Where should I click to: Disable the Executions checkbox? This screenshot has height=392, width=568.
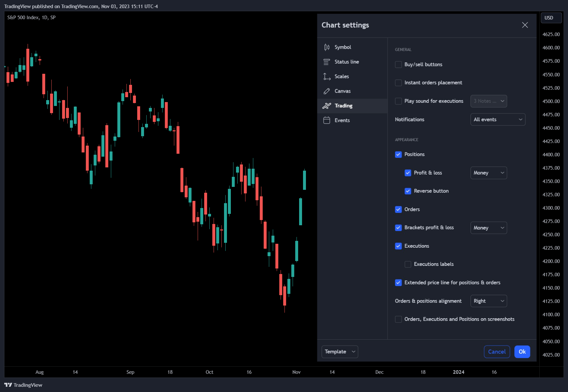pyautogui.click(x=398, y=246)
